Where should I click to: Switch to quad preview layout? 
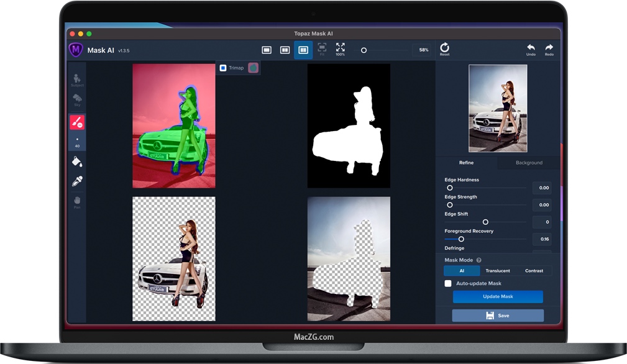coord(303,50)
